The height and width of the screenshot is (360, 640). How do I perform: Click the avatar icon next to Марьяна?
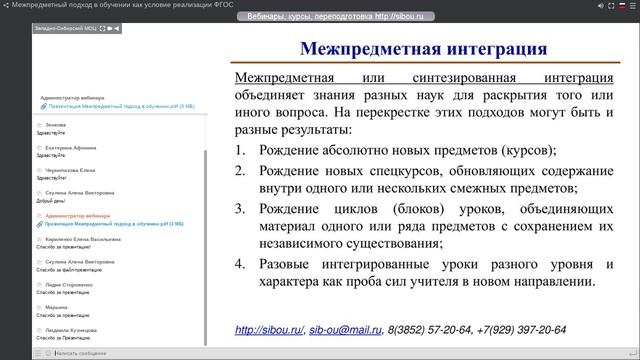(40, 307)
